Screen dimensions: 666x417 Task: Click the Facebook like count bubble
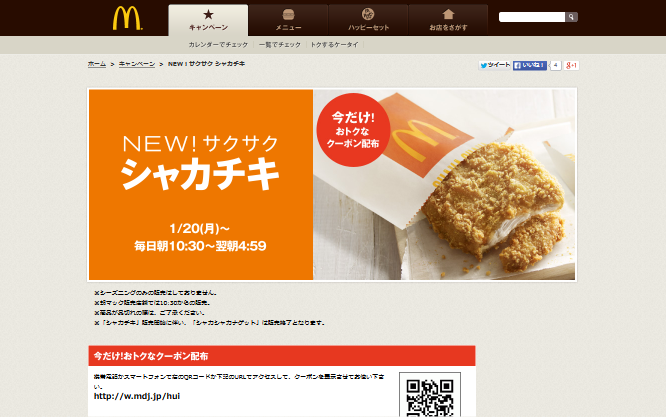[555, 65]
